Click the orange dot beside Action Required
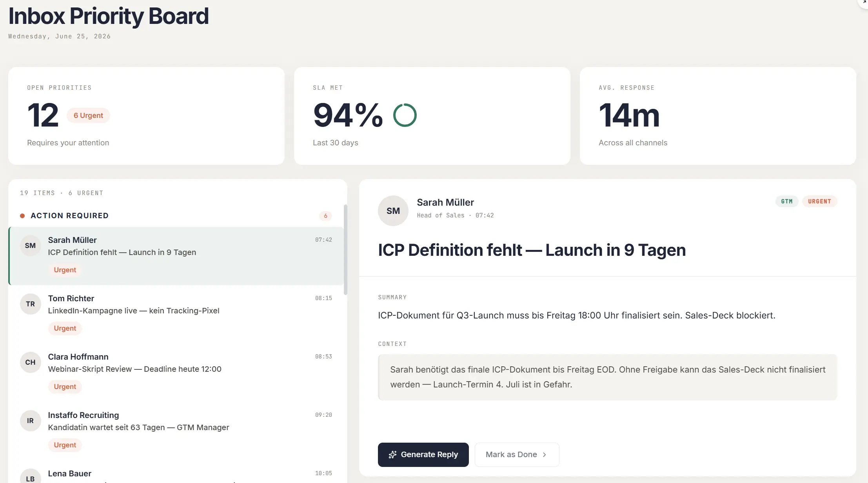The width and height of the screenshot is (868, 483). [22, 216]
